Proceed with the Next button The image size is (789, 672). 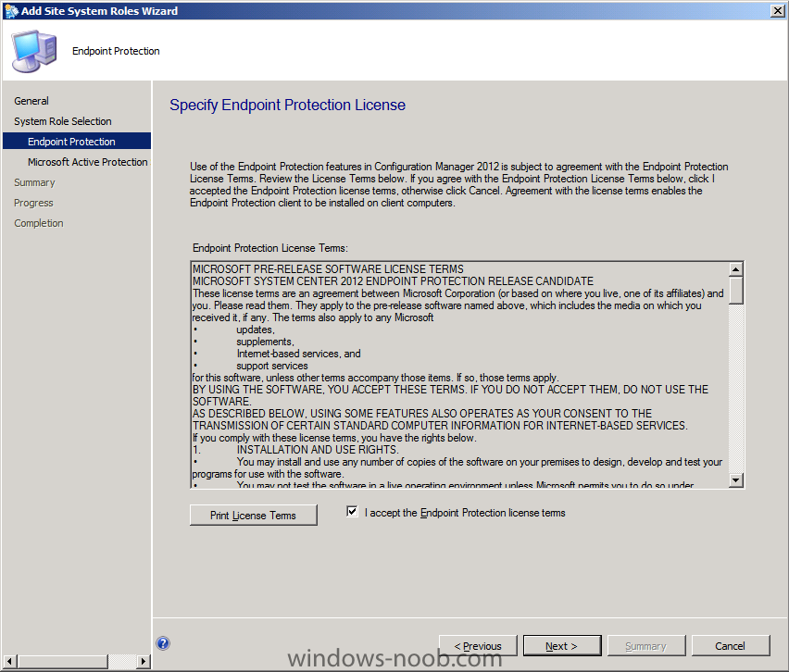coord(562,646)
